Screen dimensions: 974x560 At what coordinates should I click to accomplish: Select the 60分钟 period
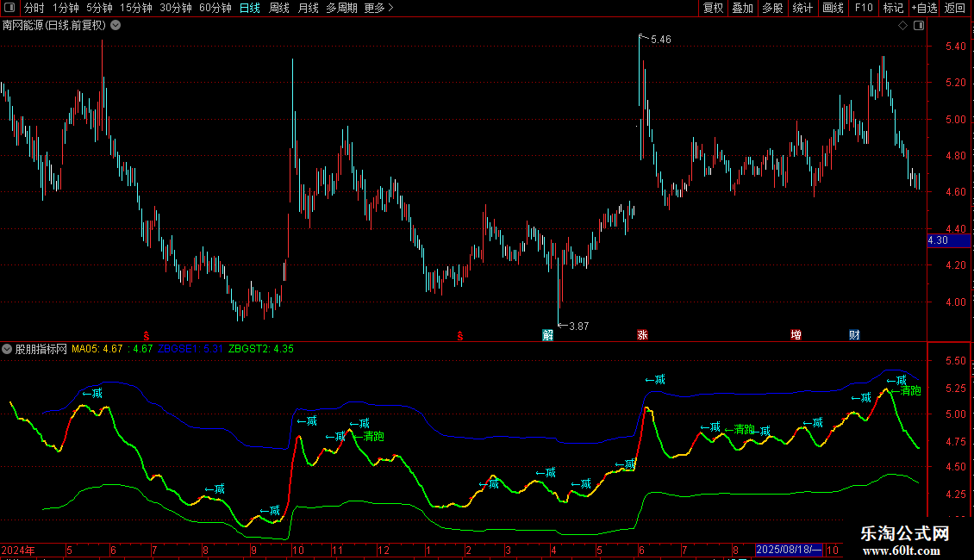click(x=215, y=8)
